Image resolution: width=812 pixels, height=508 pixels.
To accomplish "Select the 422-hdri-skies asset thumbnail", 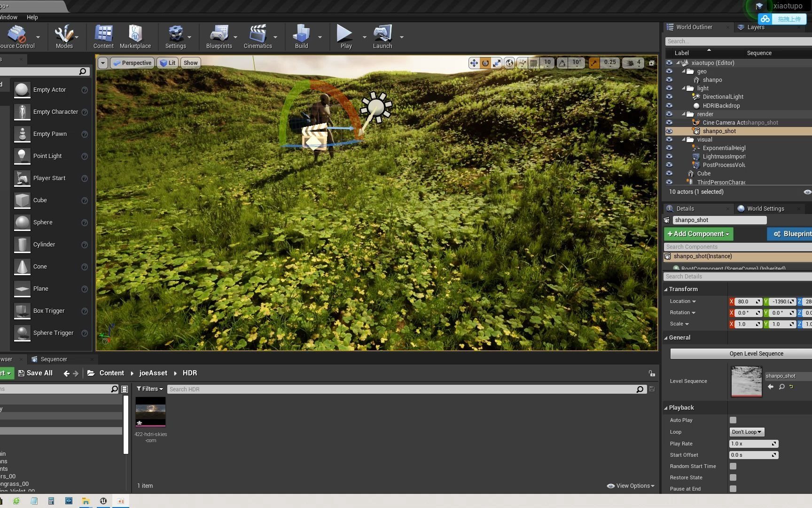I will click(150, 412).
